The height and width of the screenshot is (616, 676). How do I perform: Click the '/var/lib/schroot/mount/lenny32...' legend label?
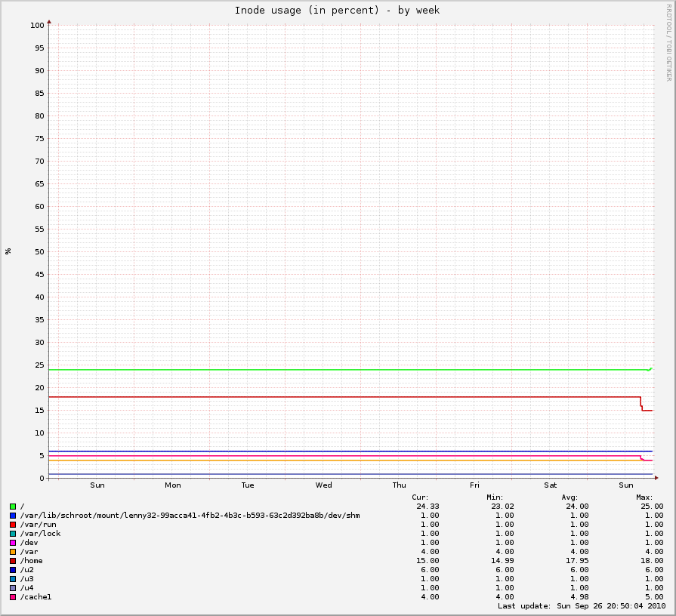point(190,516)
